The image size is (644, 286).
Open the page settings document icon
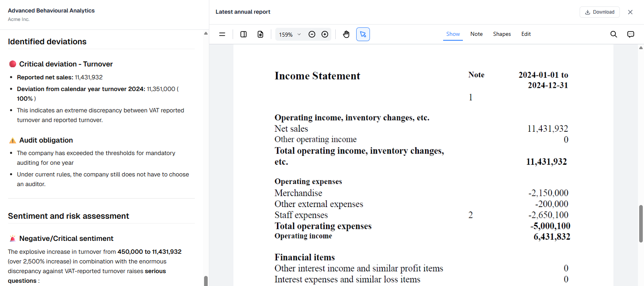tap(260, 34)
